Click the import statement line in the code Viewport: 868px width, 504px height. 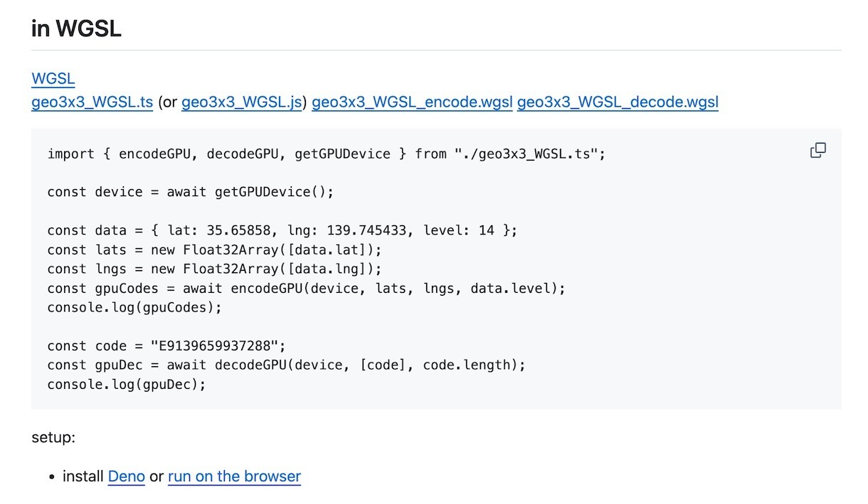326,154
